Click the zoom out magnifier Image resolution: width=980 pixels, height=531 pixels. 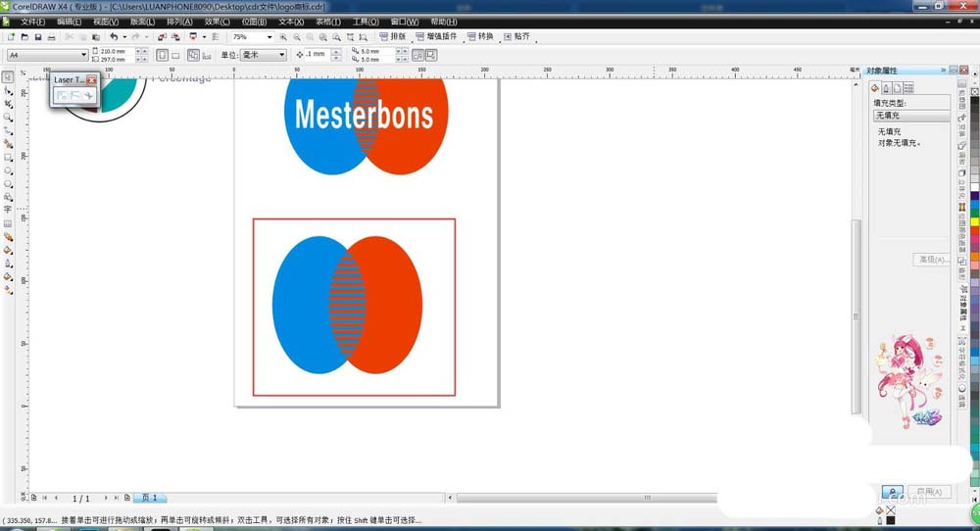[297, 37]
